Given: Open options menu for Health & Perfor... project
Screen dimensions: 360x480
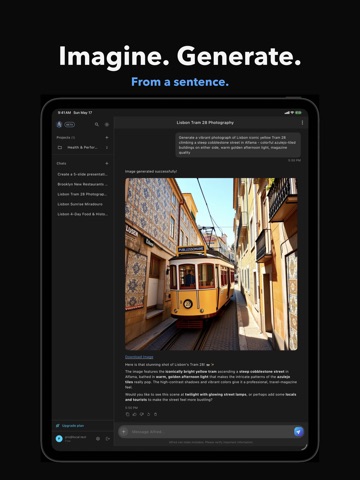Looking at the screenshot, I should (x=107, y=147).
